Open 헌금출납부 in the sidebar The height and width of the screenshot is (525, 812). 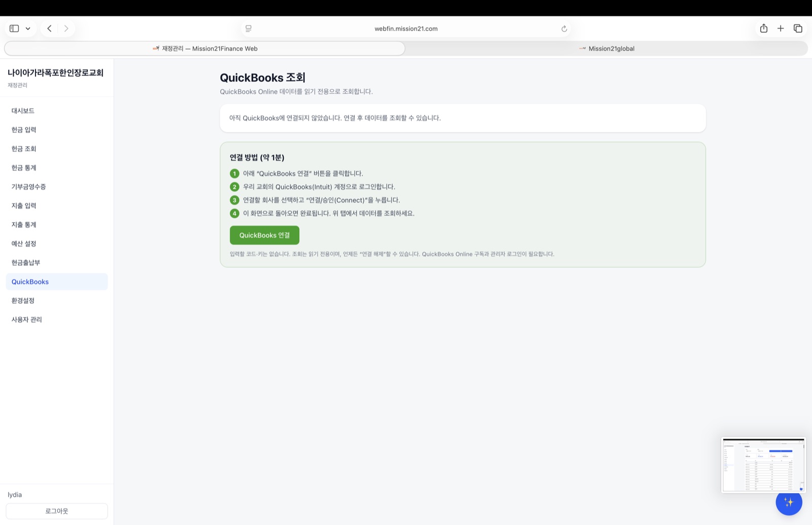click(57, 263)
